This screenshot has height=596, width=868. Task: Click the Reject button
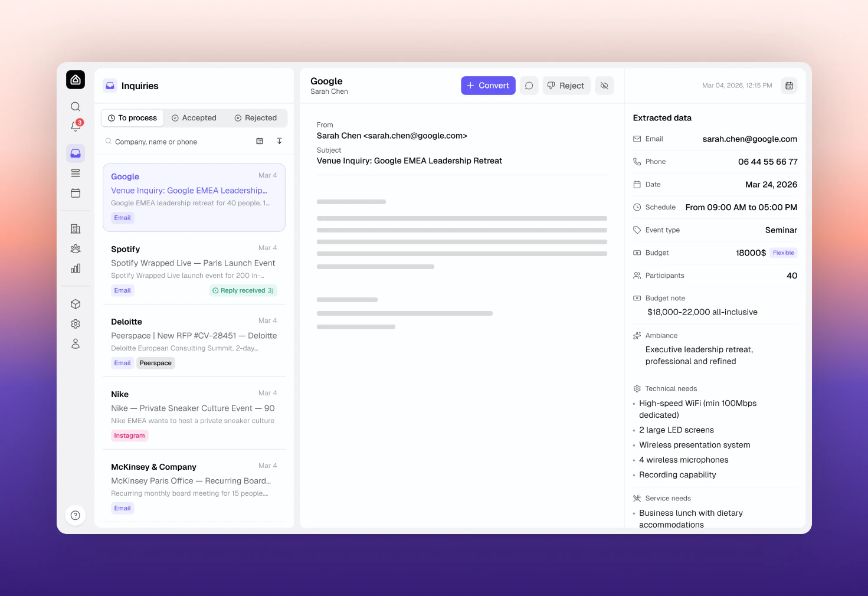pos(566,86)
